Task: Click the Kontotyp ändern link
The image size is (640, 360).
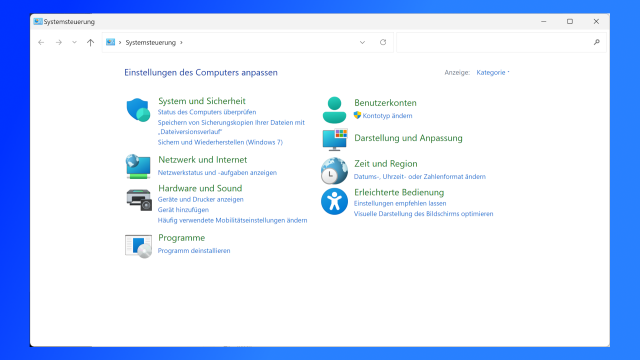Action: click(387, 116)
